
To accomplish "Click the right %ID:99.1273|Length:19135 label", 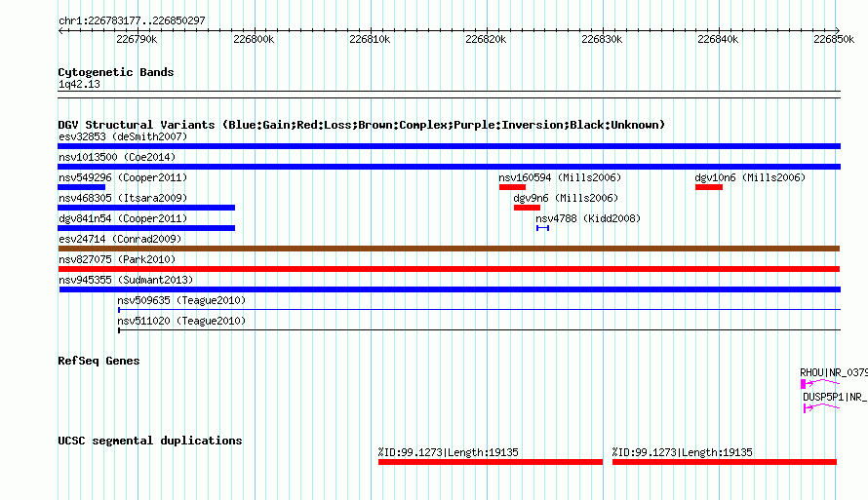I will tap(683, 452).
